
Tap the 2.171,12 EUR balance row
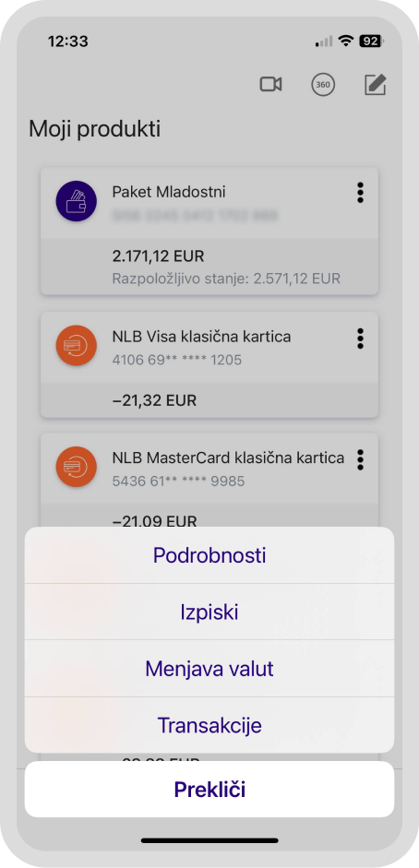[209, 267]
